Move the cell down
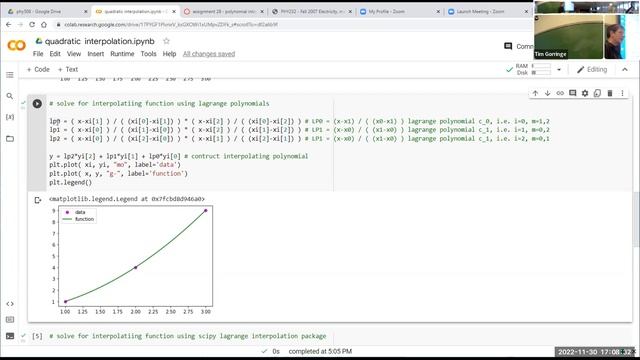The height and width of the screenshot is (360, 640). pyautogui.click(x=547, y=93)
